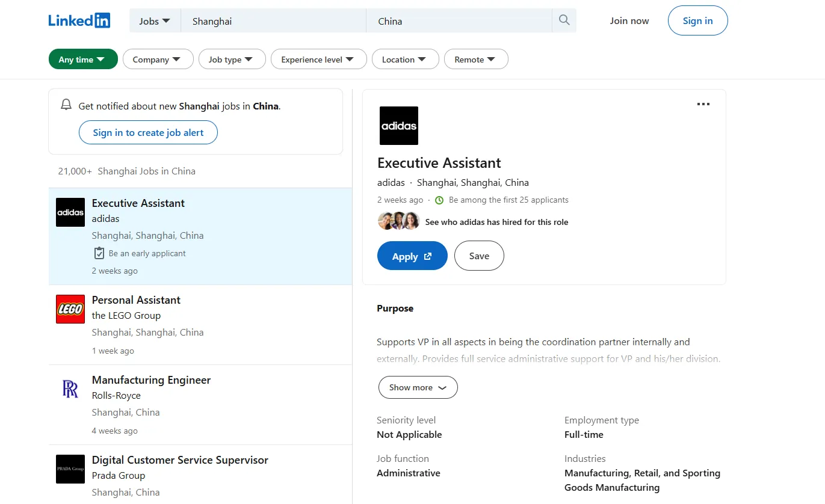Click the 'Not Applicable' seniority value
Image resolution: width=825 pixels, height=504 pixels.
pyautogui.click(x=409, y=434)
